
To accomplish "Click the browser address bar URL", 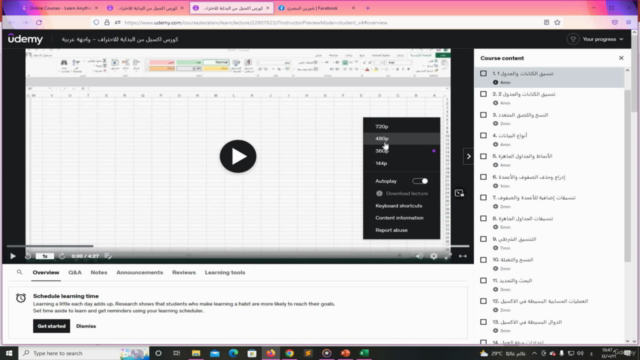I will (x=256, y=22).
